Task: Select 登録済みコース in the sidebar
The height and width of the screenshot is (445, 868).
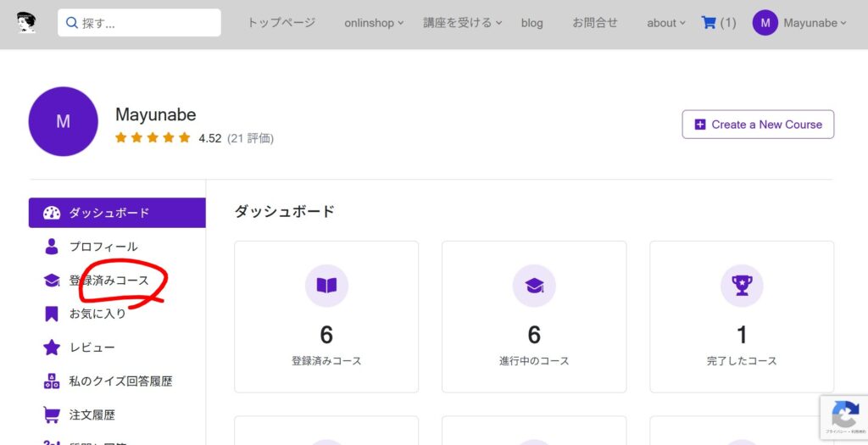Action: tap(108, 281)
